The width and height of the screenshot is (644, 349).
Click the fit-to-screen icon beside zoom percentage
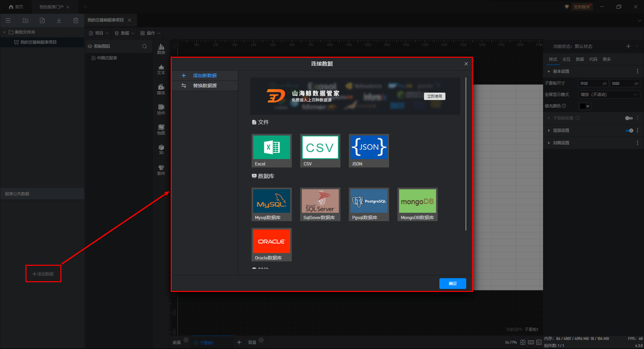523,342
